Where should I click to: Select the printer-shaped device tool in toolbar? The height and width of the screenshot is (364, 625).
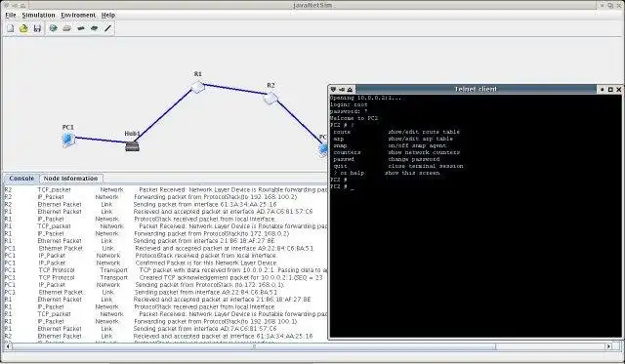67,28
